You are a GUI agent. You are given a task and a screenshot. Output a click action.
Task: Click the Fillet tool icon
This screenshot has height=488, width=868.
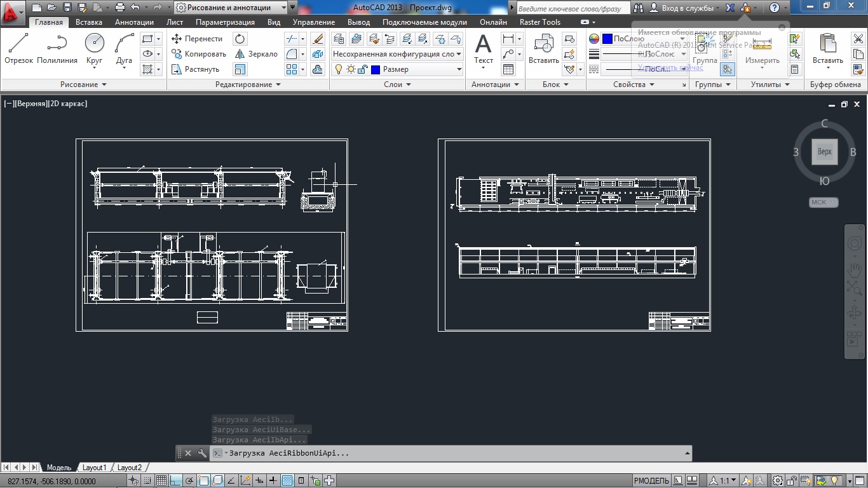292,54
